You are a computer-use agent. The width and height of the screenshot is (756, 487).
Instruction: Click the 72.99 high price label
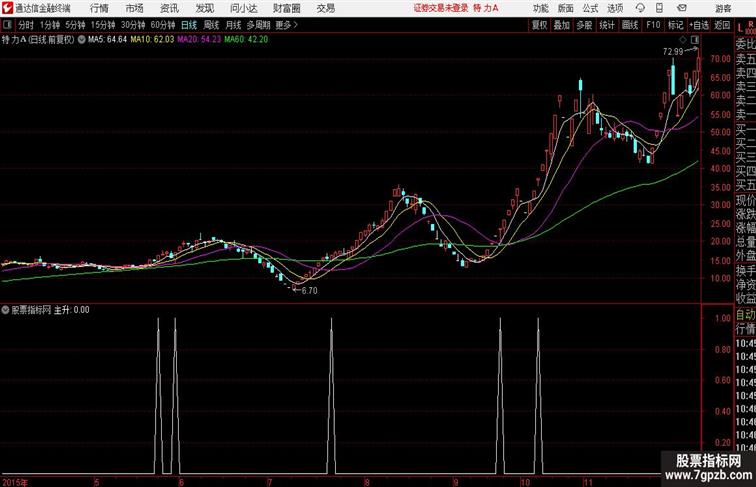coord(673,51)
